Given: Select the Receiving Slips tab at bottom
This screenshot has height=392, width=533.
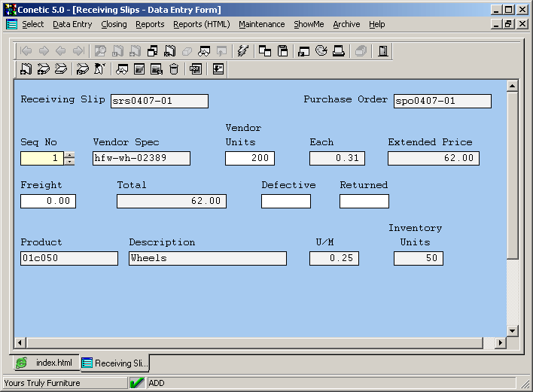Looking at the screenshot, I should tap(115, 363).
